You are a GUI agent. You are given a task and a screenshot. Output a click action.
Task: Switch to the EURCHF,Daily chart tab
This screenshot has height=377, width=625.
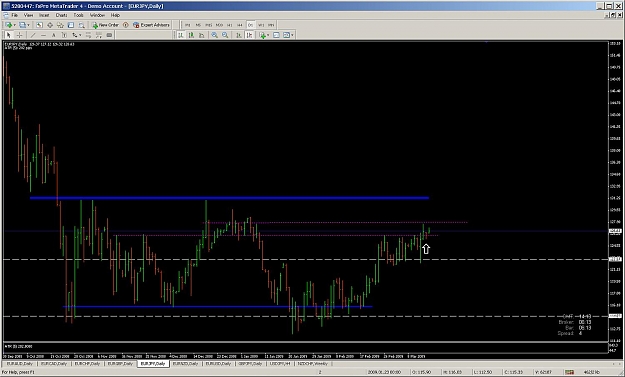tap(87, 364)
